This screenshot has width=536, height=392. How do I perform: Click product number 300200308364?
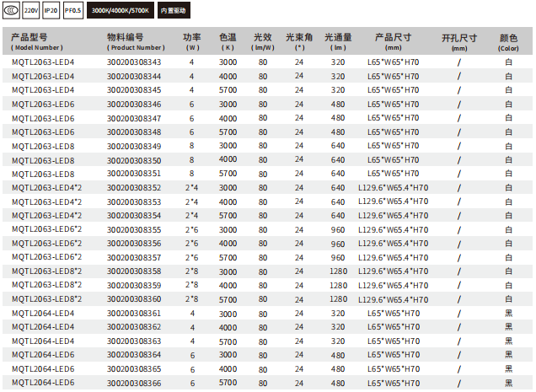pyautogui.click(x=134, y=355)
